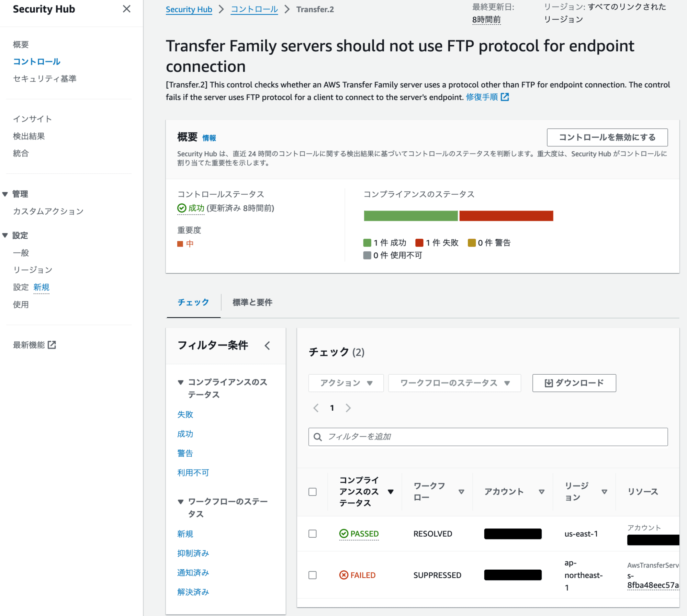Collapse the フィルター条件 panel with chevron
Image resolution: width=687 pixels, height=616 pixels.
[268, 345]
